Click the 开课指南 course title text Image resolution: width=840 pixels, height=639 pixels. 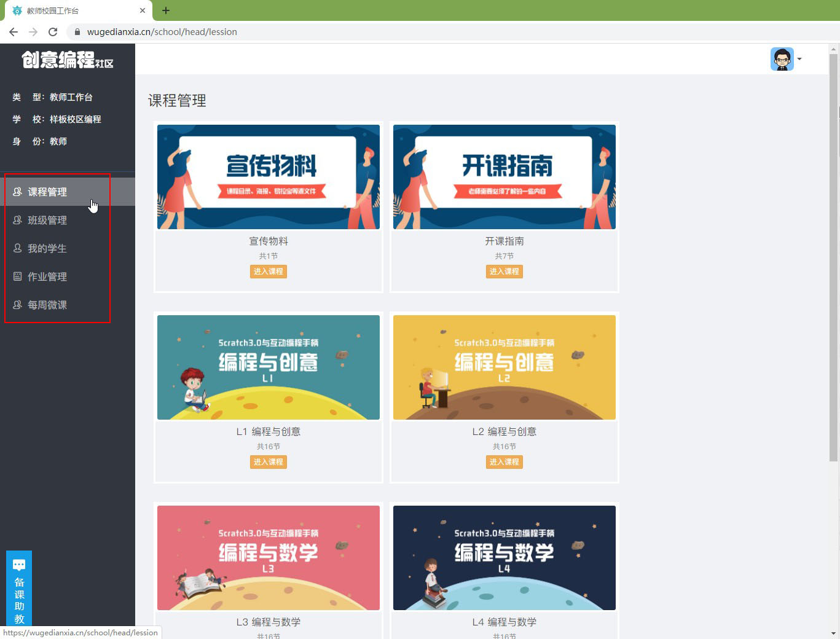click(504, 241)
